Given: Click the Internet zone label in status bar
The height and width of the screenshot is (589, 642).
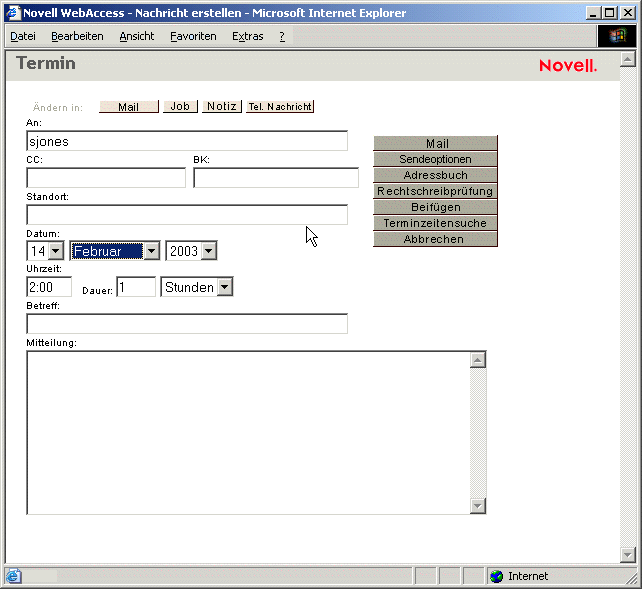Looking at the screenshot, I should pyautogui.click(x=528, y=576).
